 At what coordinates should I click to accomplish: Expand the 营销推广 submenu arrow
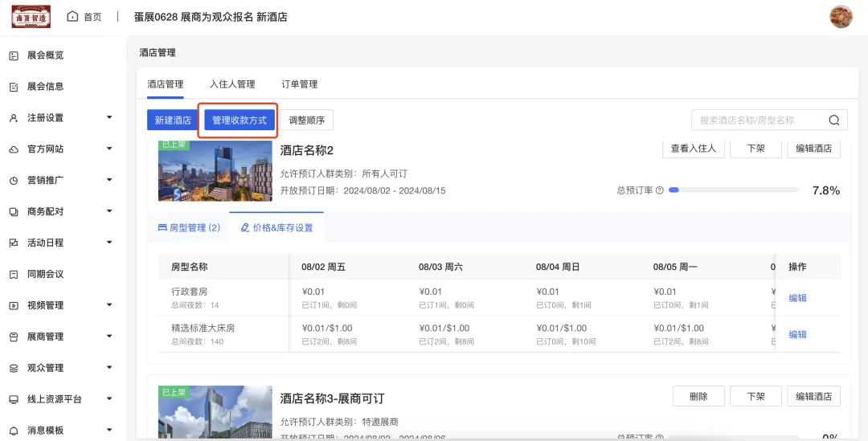pos(109,180)
